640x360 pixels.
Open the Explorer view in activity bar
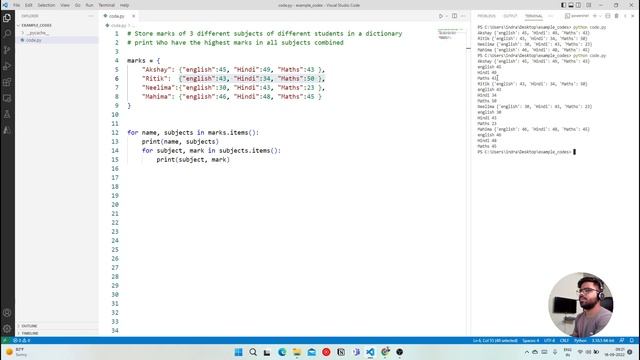[x=7, y=18]
